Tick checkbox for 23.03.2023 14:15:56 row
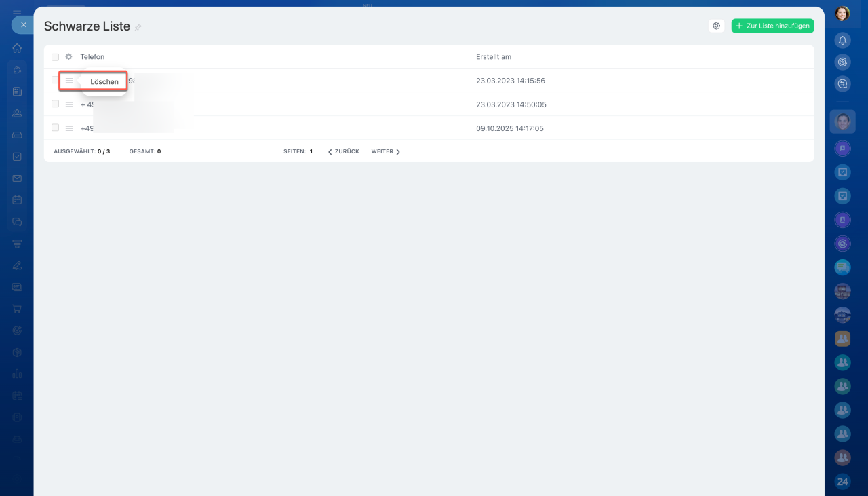Image resolution: width=868 pixels, height=496 pixels. [56, 80]
